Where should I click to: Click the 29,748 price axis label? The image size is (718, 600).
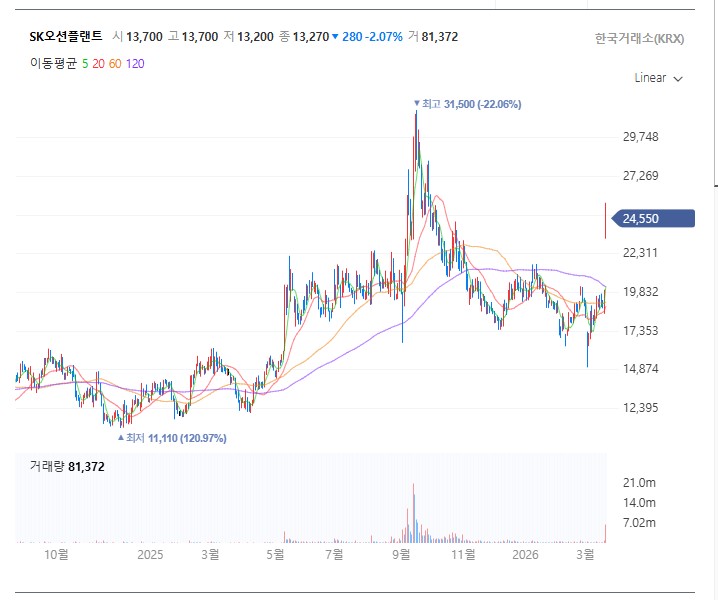[x=640, y=136]
